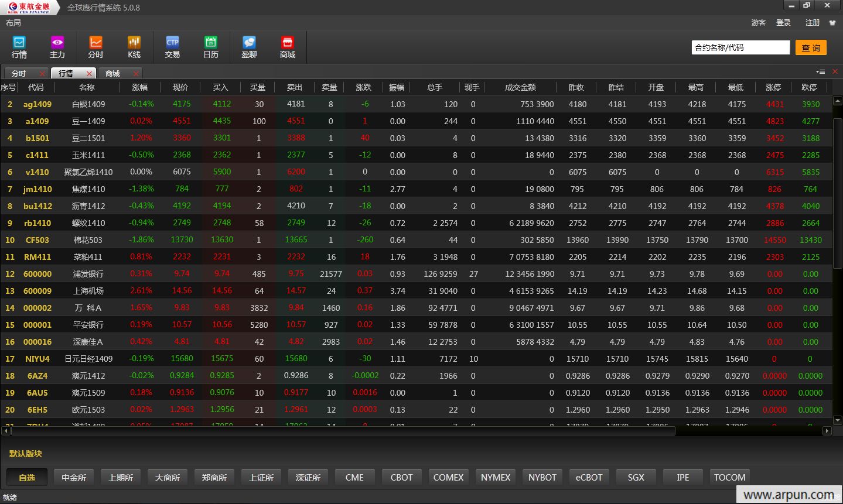Viewport: 843px width, 504px height.
Task: Focus the 合约名称/代码 search field
Action: click(x=740, y=47)
